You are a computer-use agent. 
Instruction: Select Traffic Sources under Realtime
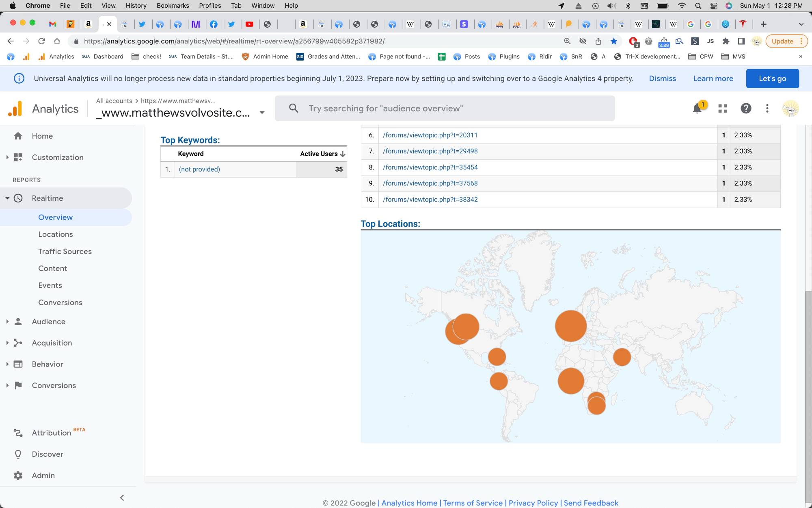coord(65,252)
